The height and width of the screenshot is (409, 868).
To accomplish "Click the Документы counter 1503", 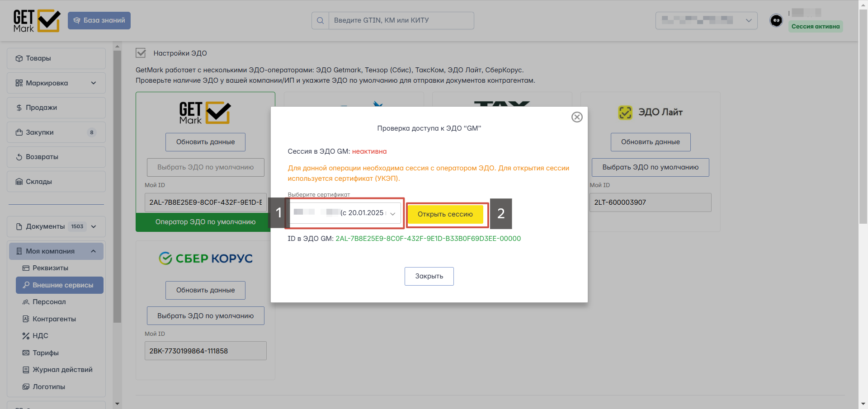I will [77, 226].
